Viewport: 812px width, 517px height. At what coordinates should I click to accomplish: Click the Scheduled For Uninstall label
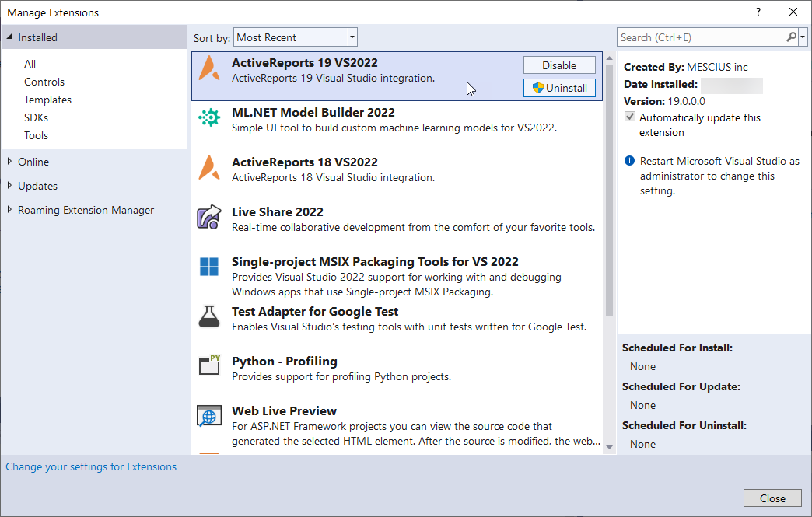tap(684, 425)
